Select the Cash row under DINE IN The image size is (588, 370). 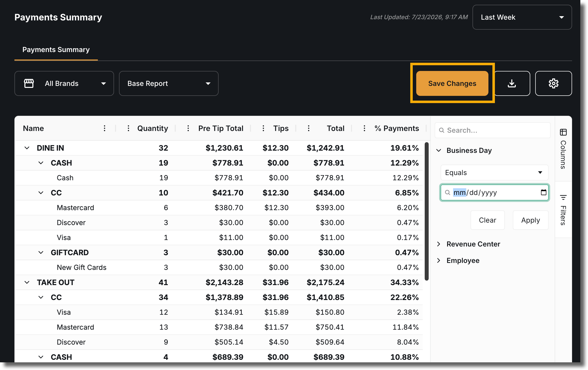click(x=219, y=178)
